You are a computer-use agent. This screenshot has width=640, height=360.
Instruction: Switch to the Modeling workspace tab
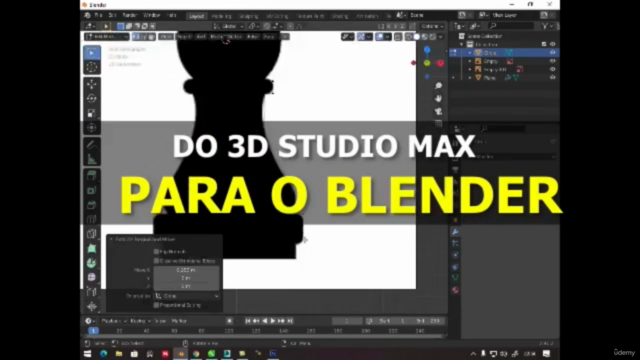click(222, 16)
